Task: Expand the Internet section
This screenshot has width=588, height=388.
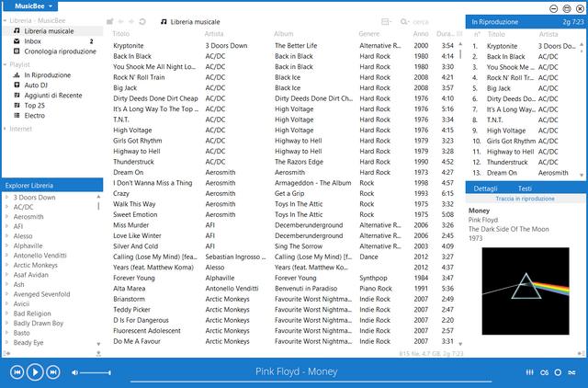Action: tap(6, 129)
